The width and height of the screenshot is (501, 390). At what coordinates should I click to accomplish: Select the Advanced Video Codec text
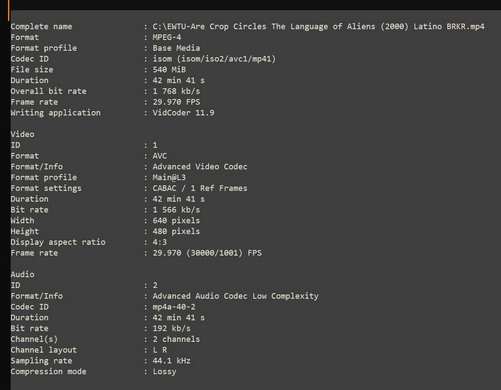point(200,167)
